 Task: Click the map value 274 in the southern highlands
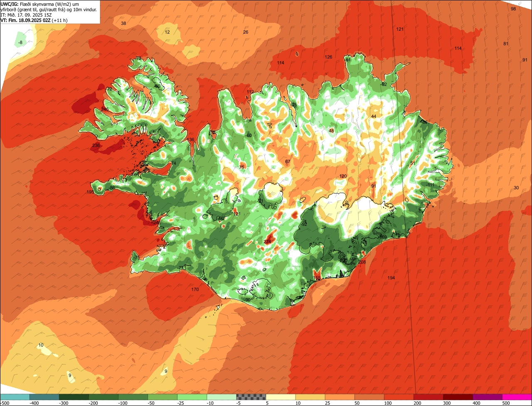[268, 242]
